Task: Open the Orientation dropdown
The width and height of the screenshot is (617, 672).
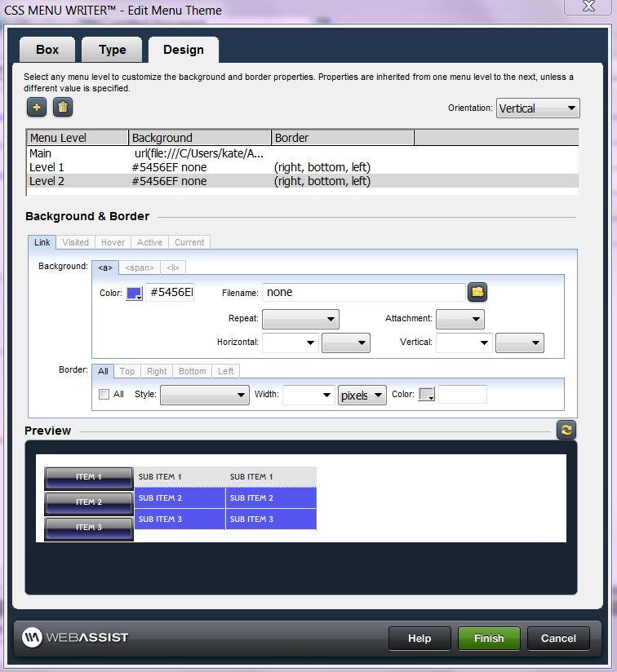Action: click(x=538, y=108)
